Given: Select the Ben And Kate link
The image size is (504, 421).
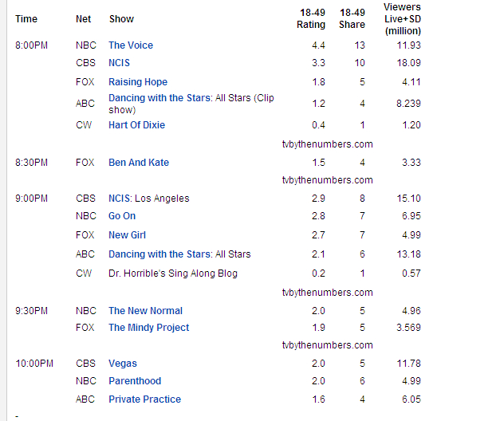Looking at the screenshot, I should click(139, 163).
